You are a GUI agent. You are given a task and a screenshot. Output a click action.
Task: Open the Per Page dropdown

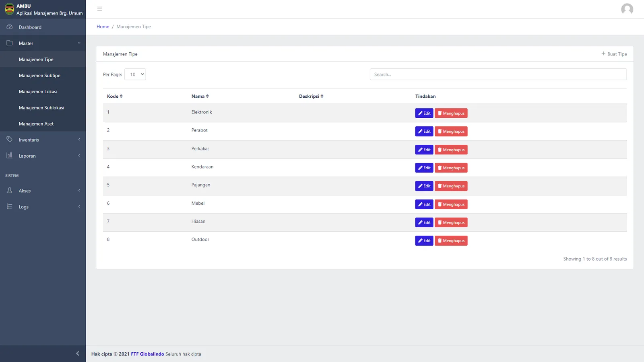(135, 74)
